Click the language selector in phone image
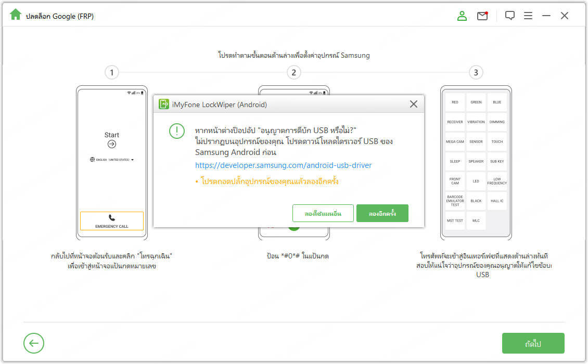This screenshot has width=588, height=364. (112, 160)
